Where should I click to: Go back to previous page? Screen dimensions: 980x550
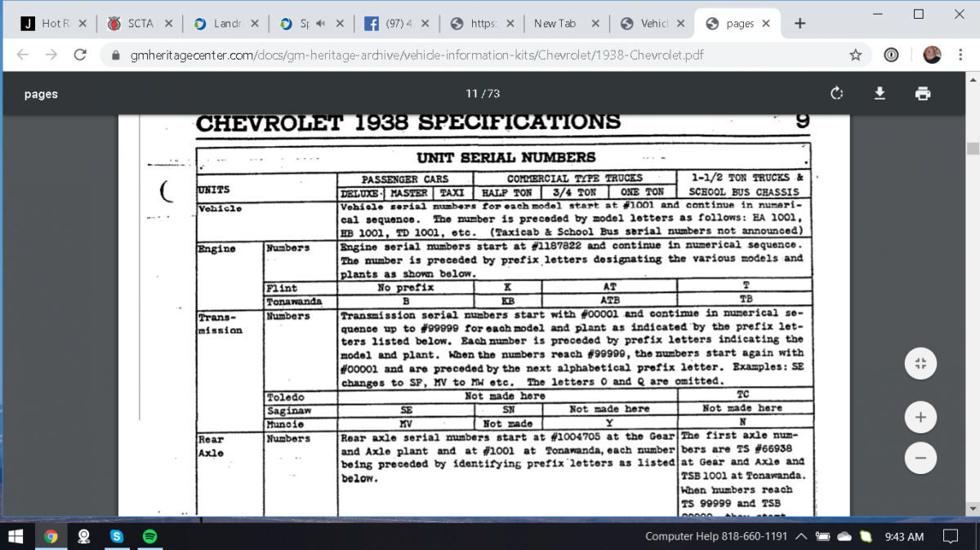click(23, 55)
